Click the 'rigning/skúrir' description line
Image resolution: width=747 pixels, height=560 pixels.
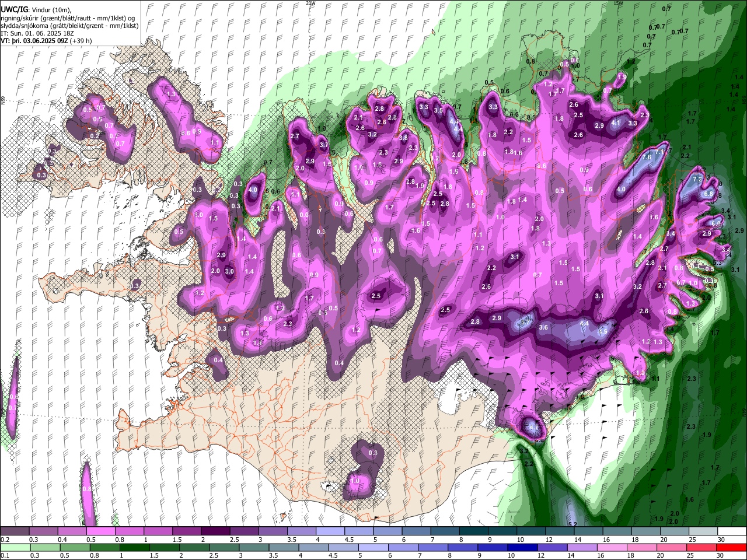click(68, 17)
